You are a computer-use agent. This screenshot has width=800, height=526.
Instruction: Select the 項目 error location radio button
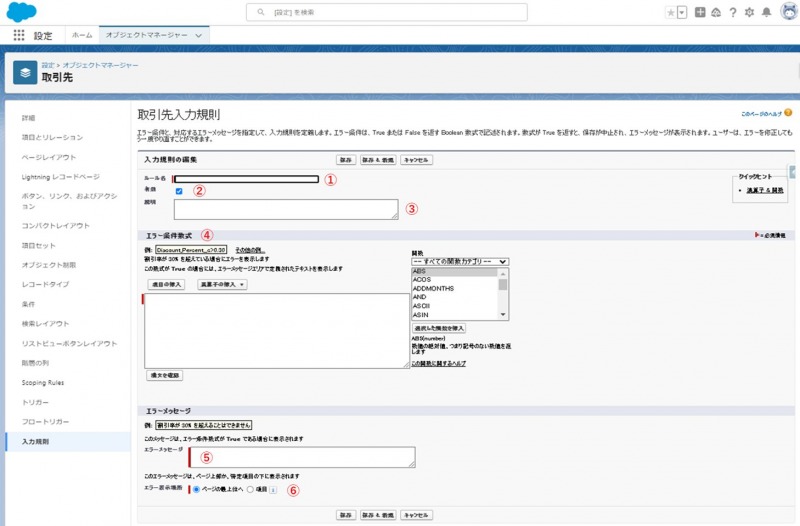pos(250,490)
